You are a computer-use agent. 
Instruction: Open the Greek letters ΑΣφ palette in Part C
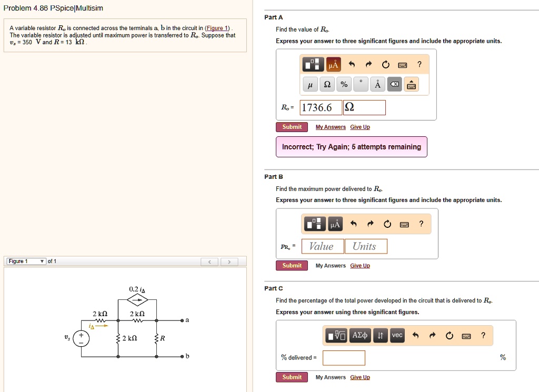360,335
